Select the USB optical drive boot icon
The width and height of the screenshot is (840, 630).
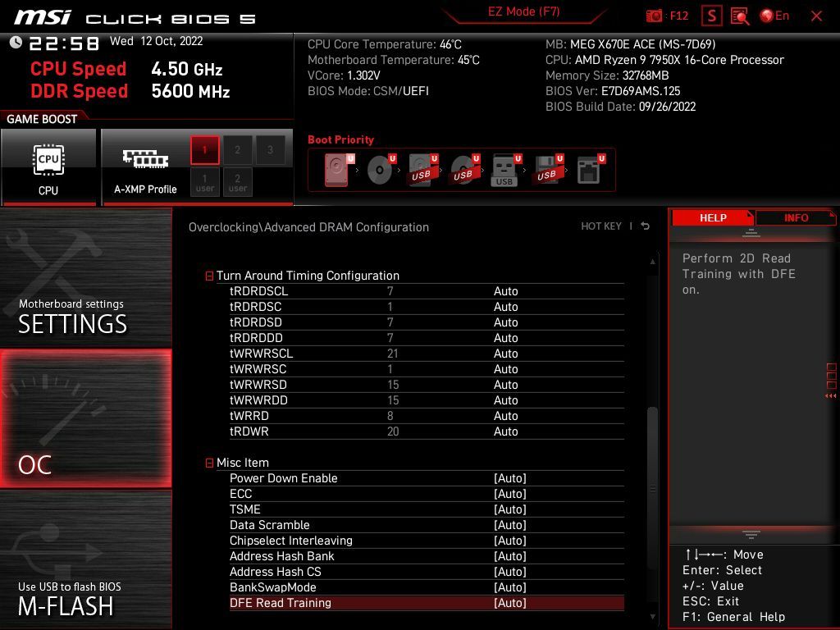pyautogui.click(x=464, y=170)
